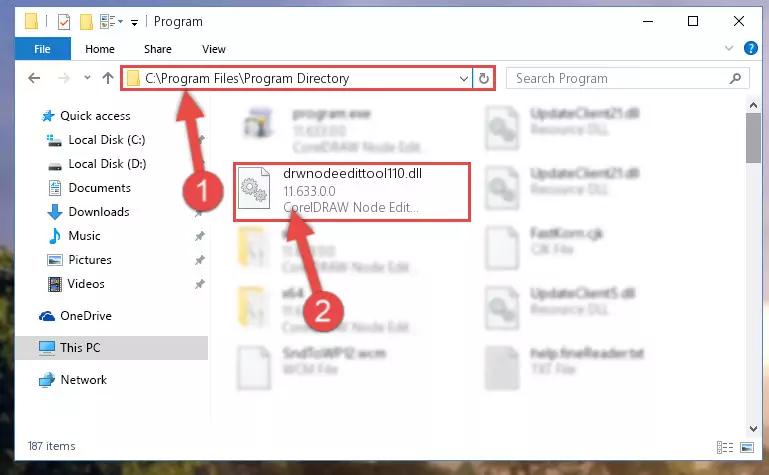Click the search magnifier icon
This screenshot has width=769, height=475.
[x=735, y=78]
